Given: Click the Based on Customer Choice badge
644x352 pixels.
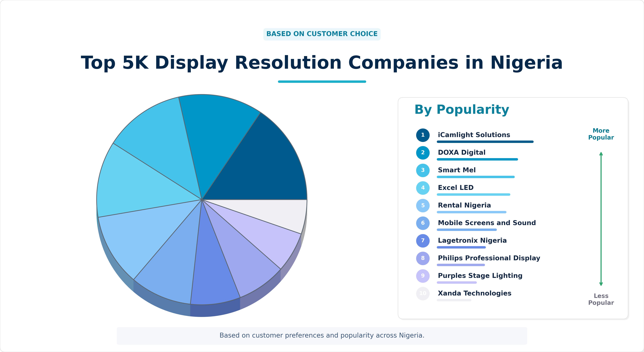Looking at the screenshot, I should click(322, 34).
